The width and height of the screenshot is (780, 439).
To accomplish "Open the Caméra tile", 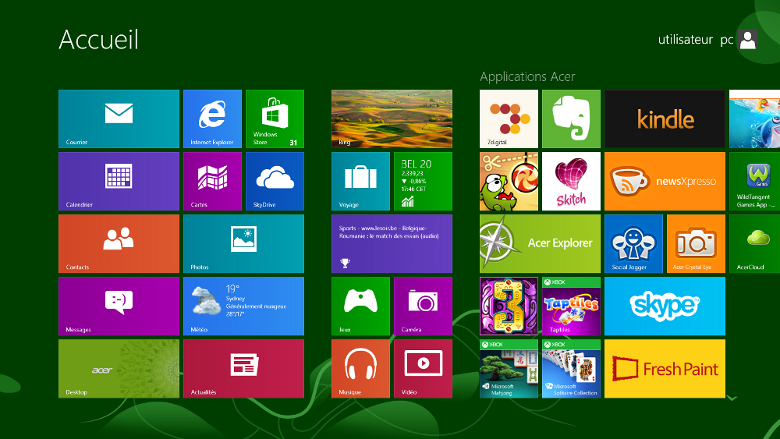I will click(423, 306).
